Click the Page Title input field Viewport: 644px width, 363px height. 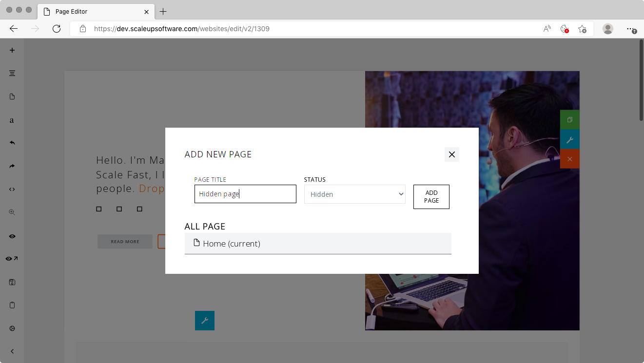coord(245,194)
